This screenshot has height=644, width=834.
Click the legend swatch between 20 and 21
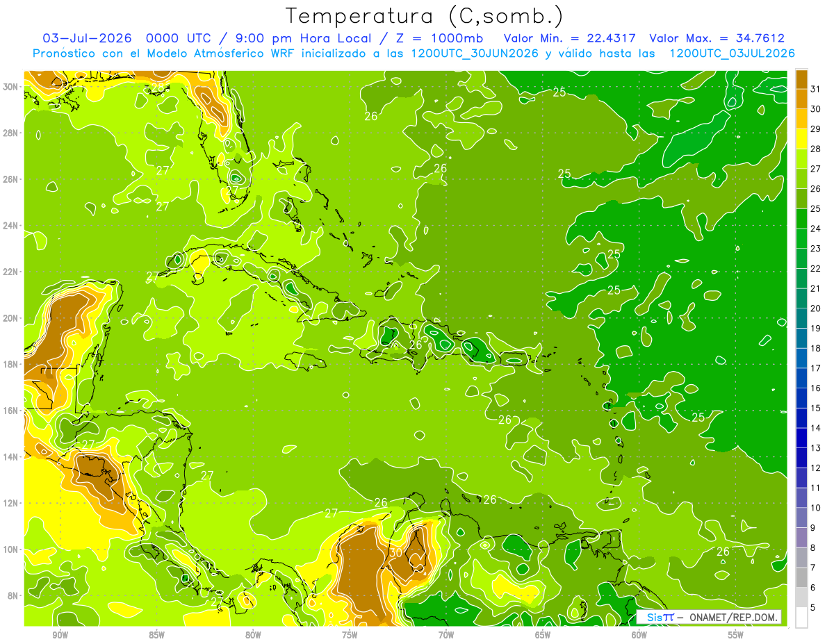[802, 298]
